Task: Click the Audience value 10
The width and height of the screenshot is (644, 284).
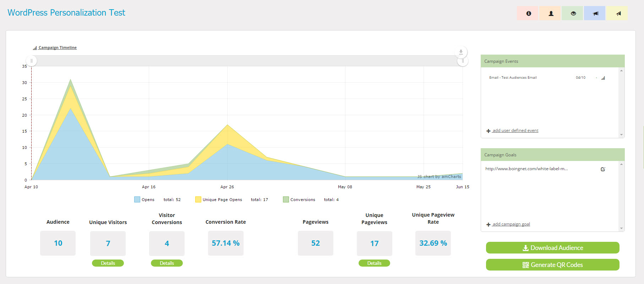Action: 58,243
